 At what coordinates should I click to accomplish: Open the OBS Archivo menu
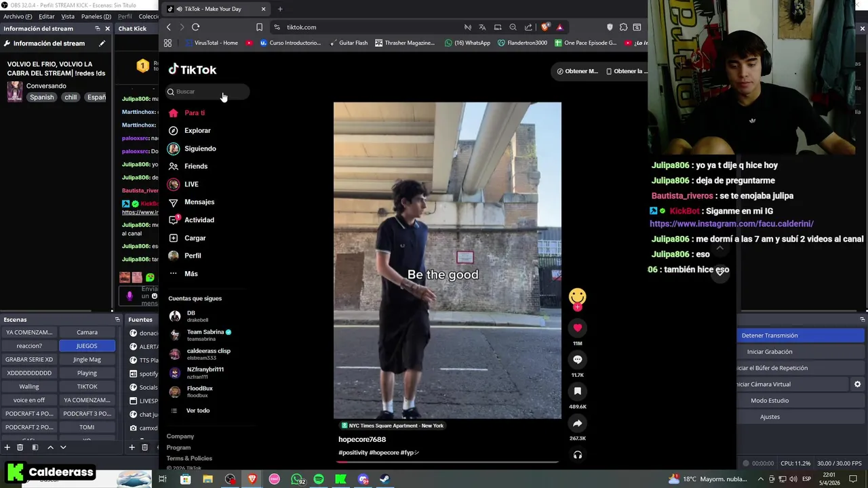click(18, 16)
